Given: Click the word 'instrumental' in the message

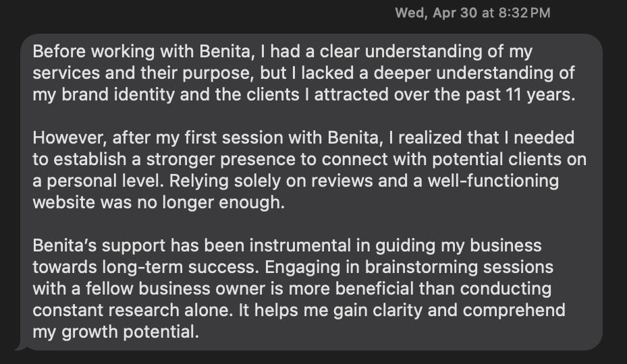Looking at the screenshot, I should coord(300,246).
